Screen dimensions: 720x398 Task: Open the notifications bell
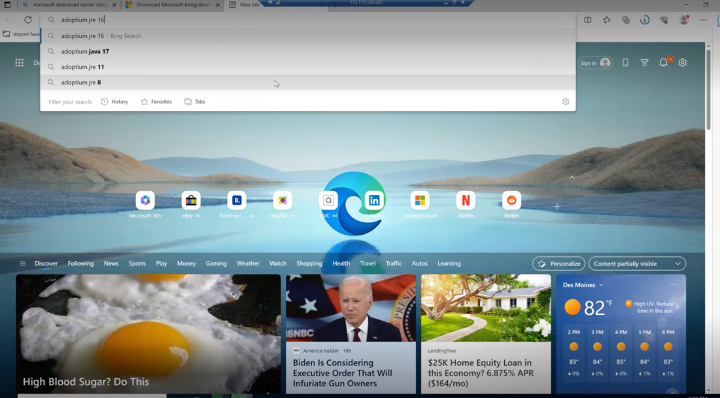tap(664, 63)
